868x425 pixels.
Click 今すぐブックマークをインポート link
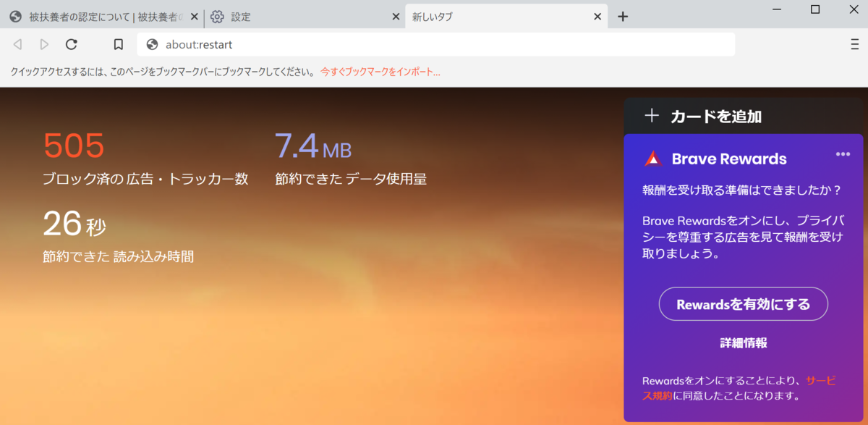380,72
